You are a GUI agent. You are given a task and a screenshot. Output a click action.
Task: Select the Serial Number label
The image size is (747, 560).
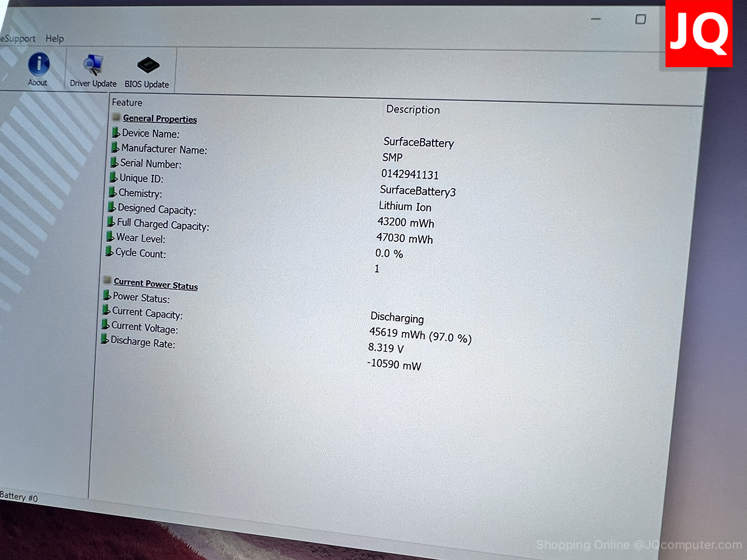pyautogui.click(x=151, y=164)
